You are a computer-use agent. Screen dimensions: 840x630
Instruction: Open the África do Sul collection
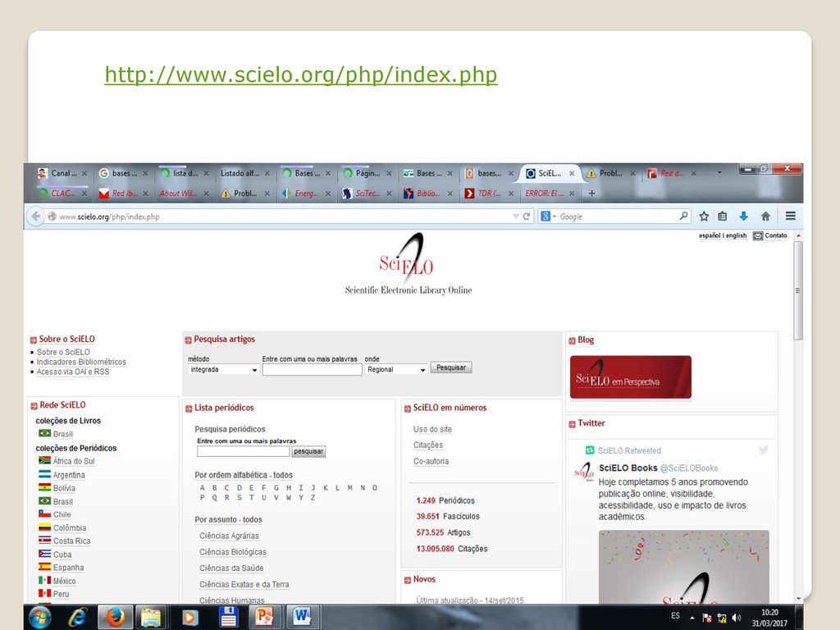(74, 461)
